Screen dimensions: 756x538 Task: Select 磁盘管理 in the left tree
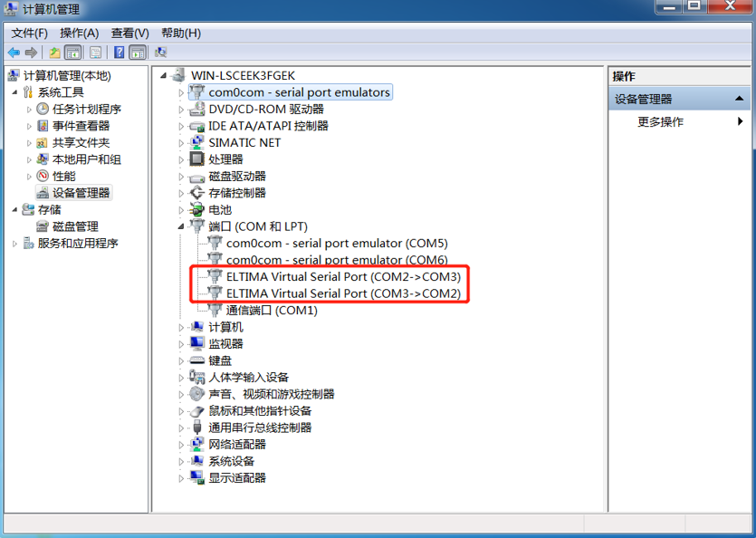[x=75, y=226]
